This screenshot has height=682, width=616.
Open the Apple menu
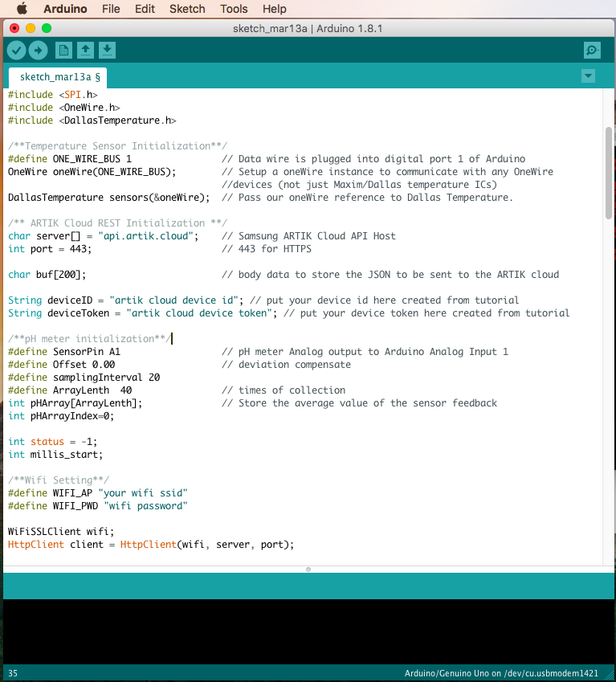pyautogui.click(x=22, y=9)
